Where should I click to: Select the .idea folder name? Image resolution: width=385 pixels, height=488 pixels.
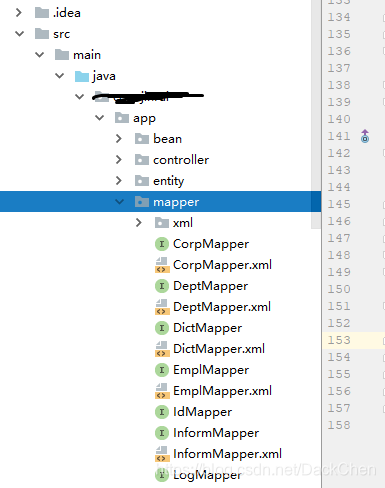tap(67, 13)
